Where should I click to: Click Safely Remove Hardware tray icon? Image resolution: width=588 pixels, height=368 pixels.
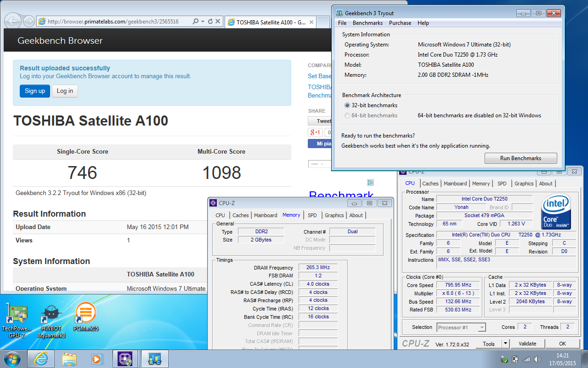(505, 359)
